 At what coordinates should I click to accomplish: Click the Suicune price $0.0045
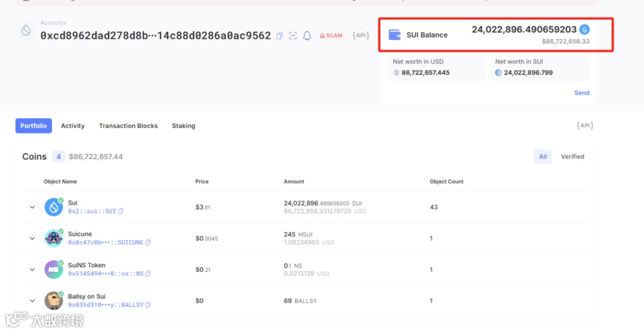point(206,238)
